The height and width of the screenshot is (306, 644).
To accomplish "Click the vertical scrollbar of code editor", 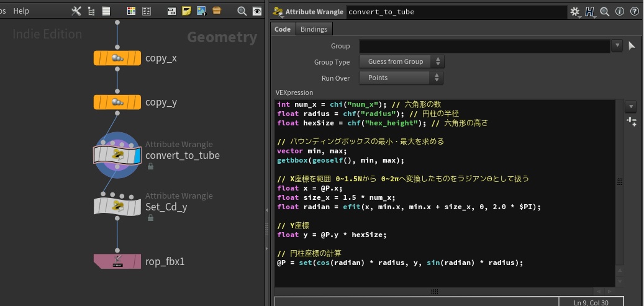I will pyautogui.click(x=620, y=181).
